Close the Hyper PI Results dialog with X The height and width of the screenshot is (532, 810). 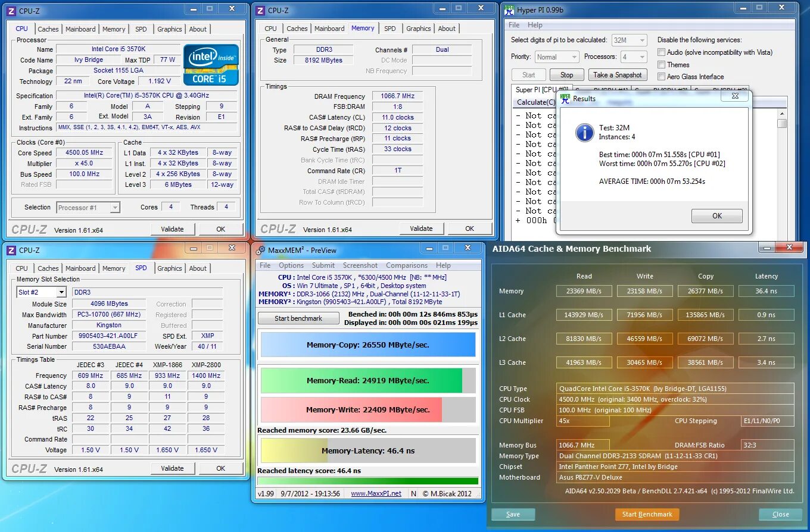(x=734, y=96)
